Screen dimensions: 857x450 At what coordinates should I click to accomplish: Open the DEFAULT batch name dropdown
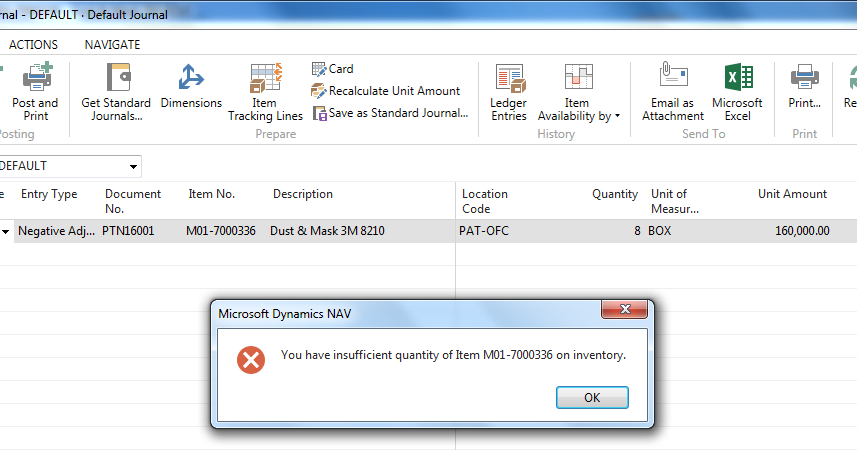pos(133,166)
